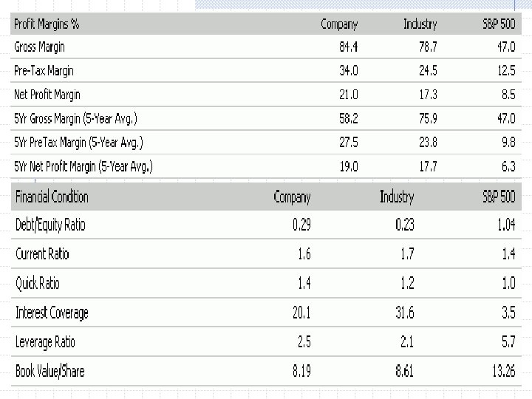Click the 5Yr PreTax Margin (5-Year Avg.) label
Image resolution: width=532 pixels, height=399 pixels.
point(78,143)
